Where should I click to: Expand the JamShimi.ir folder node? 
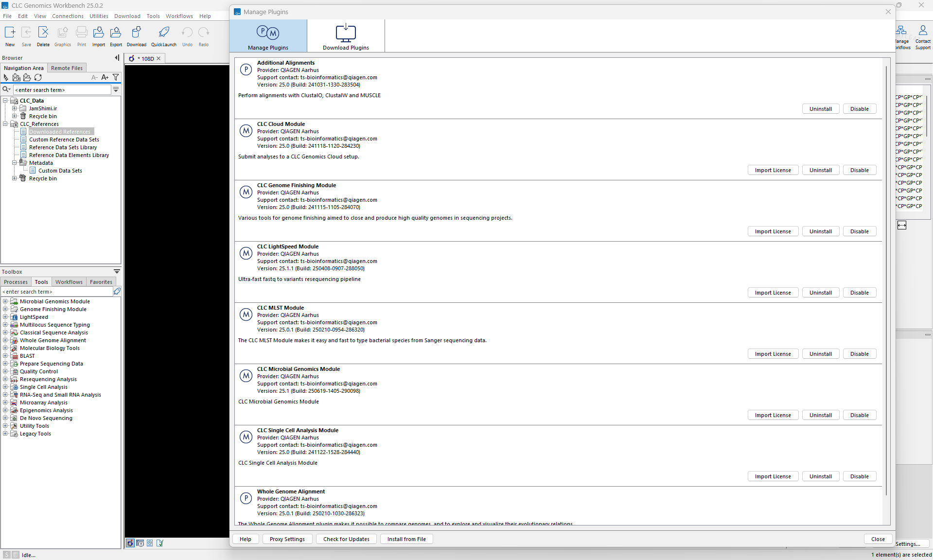15,108
